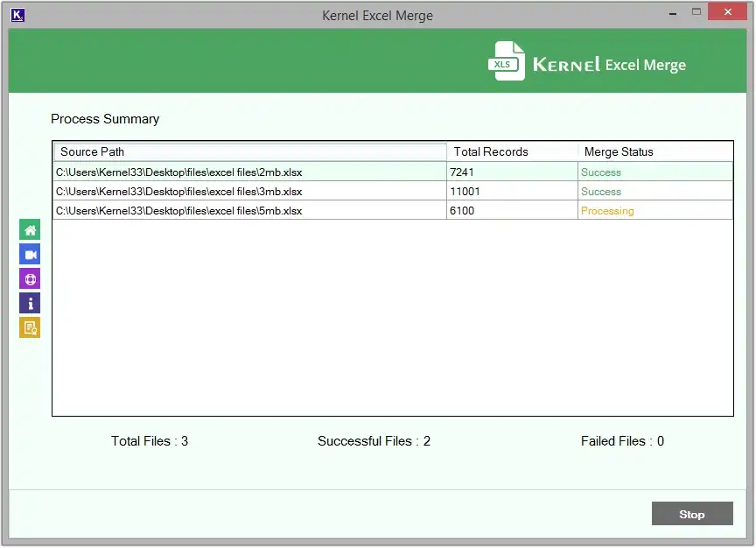
Task: Click the Processing status text
Action: click(x=607, y=210)
